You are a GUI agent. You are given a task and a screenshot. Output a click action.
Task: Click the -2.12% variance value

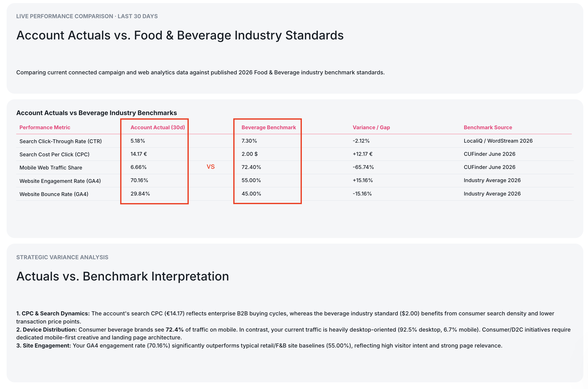point(361,141)
